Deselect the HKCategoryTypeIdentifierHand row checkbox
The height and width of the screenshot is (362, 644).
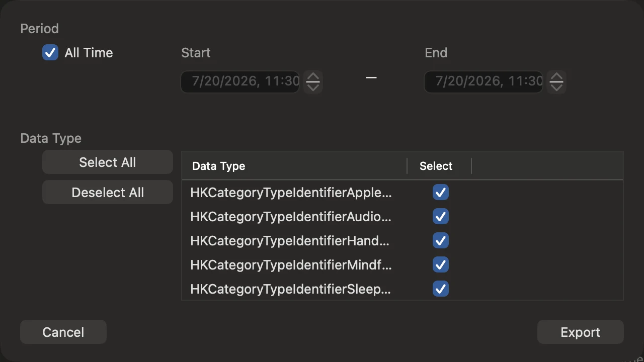click(441, 241)
